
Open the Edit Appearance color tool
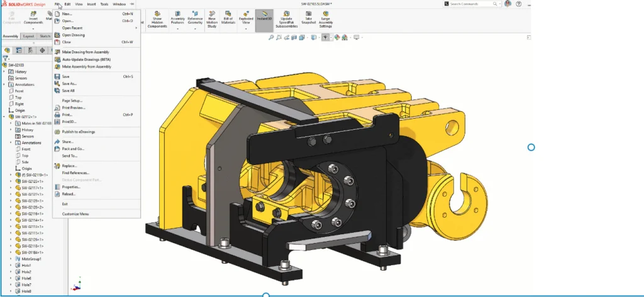pyautogui.click(x=337, y=38)
